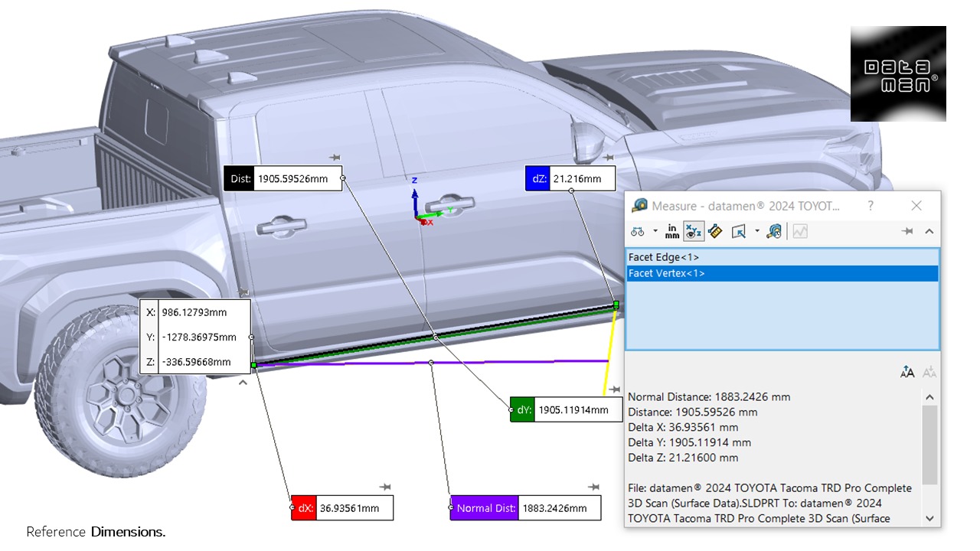Click 'Delta Z: 21.21600 mm' result line

click(x=683, y=458)
